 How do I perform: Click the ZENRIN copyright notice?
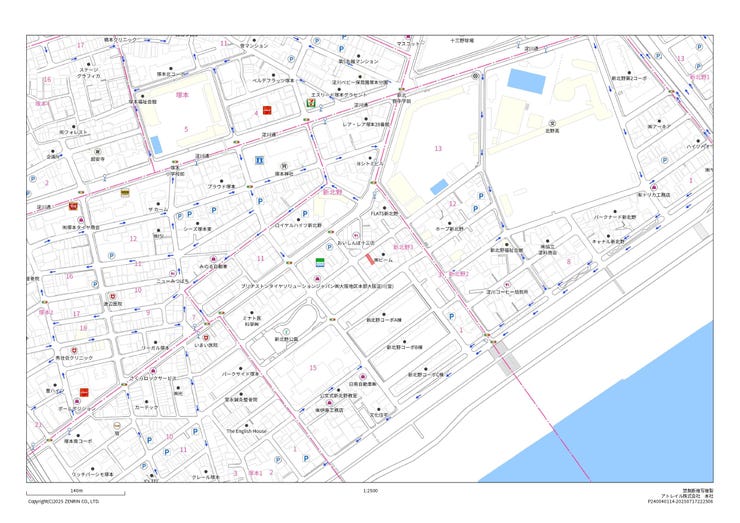point(64,501)
